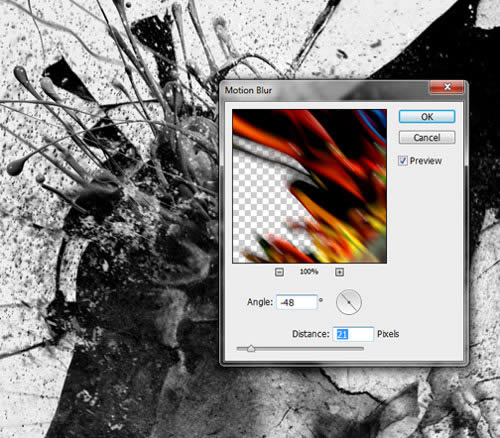Click inside the Distance input field

tap(353, 334)
